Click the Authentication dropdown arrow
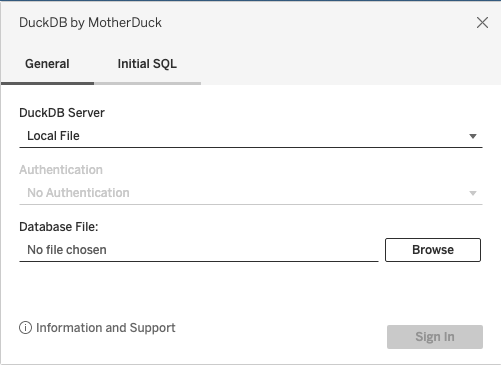The image size is (501, 365). 473,193
